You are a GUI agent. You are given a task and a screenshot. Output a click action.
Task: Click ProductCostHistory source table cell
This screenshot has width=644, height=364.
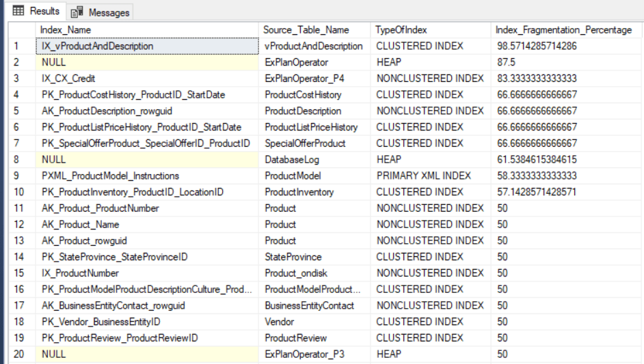pos(314,95)
